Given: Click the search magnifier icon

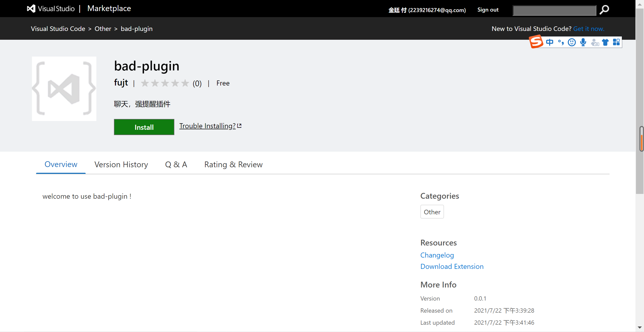Looking at the screenshot, I should pyautogui.click(x=604, y=10).
